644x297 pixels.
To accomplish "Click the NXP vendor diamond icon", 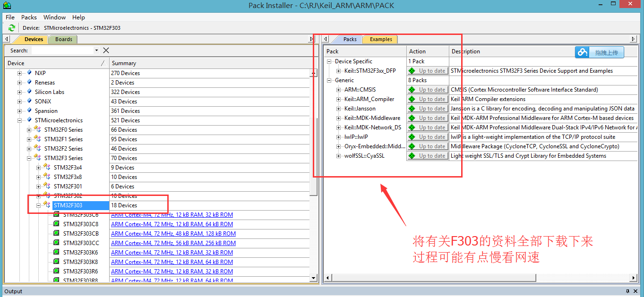I will tap(29, 73).
